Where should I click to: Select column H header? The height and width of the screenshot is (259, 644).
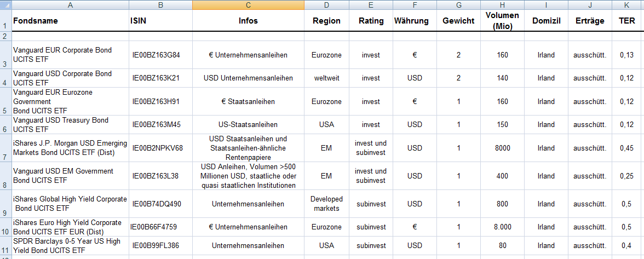pyautogui.click(x=502, y=5)
